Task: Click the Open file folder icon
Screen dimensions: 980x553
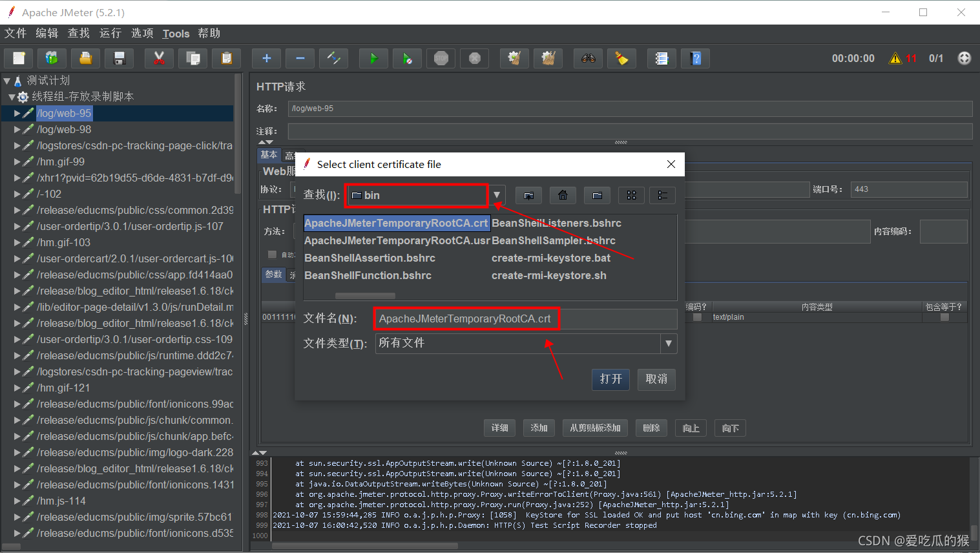Action: click(85, 58)
